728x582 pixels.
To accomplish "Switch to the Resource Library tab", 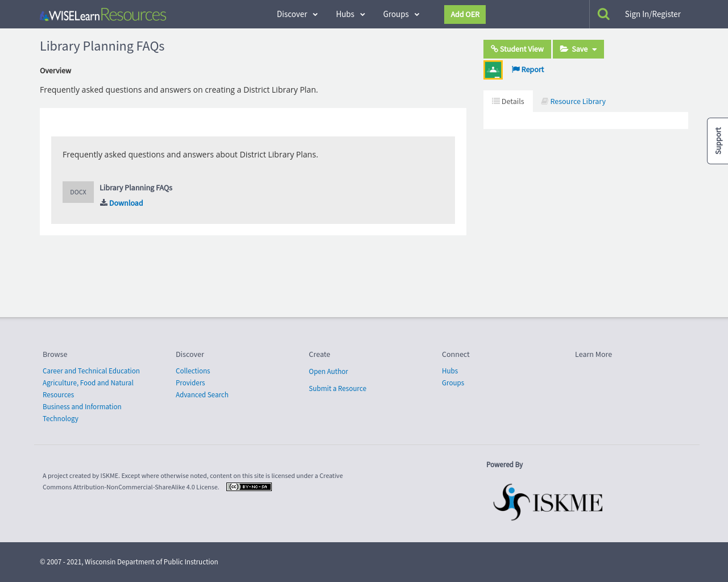I will coord(573,101).
